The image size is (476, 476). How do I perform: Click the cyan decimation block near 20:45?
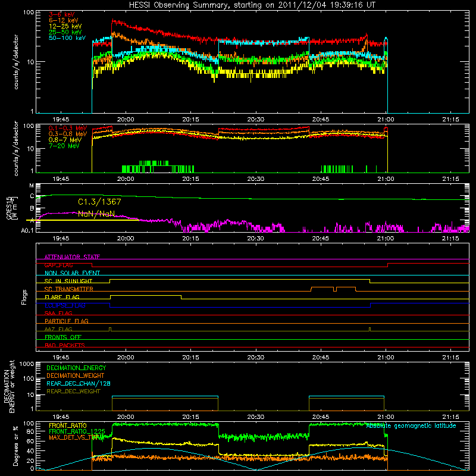[x=346, y=396]
